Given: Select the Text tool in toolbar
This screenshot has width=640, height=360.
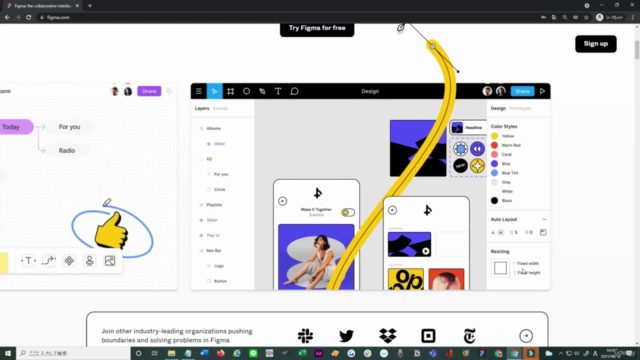Looking at the screenshot, I should click(278, 91).
